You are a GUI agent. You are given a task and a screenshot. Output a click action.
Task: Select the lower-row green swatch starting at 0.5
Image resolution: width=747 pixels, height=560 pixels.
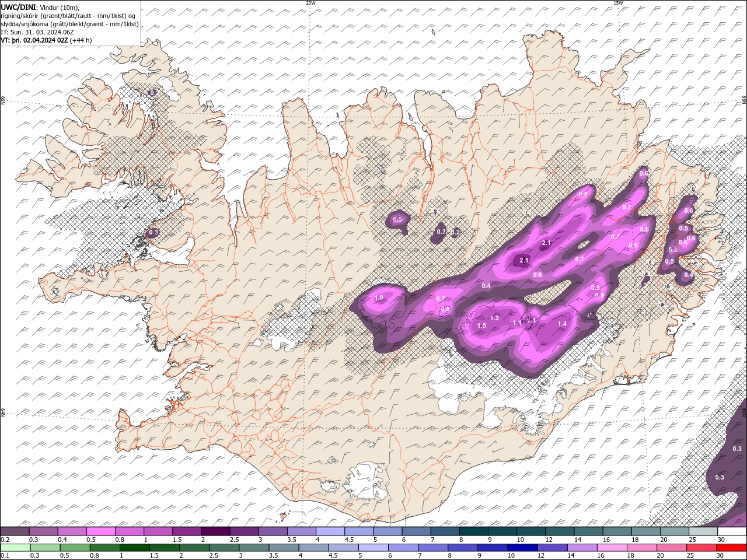[75, 548]
